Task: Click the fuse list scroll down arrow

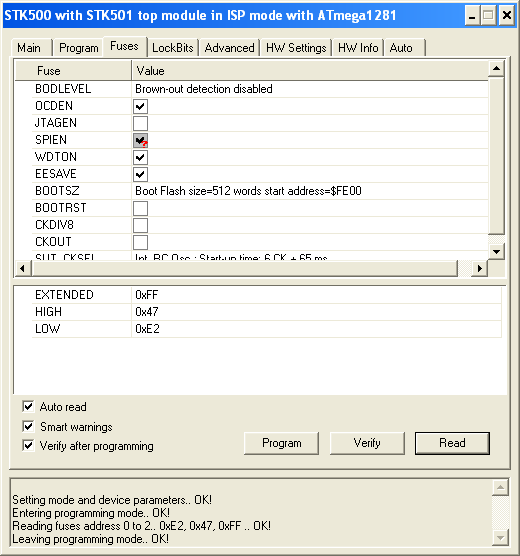Action: click(x=496, y=252)
